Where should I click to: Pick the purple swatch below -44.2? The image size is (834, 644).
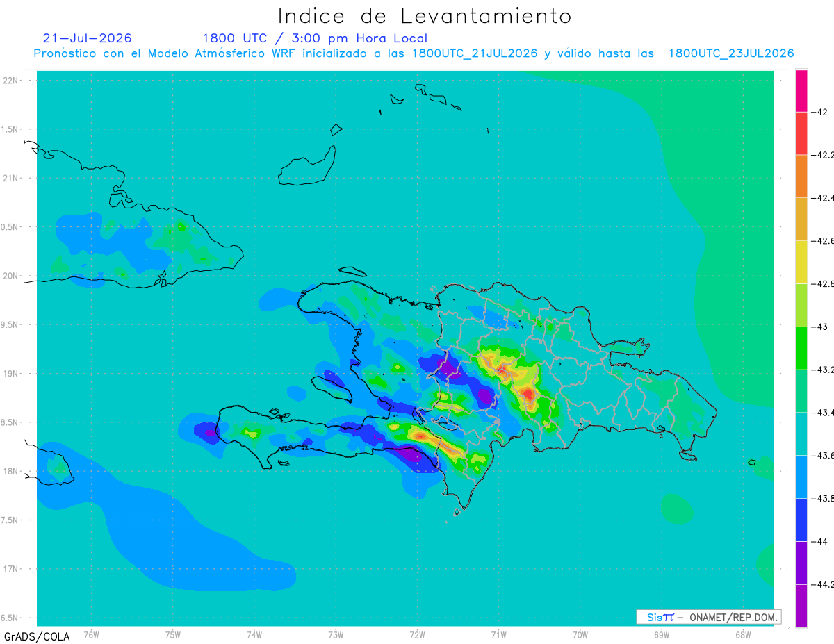click(801, 606)
